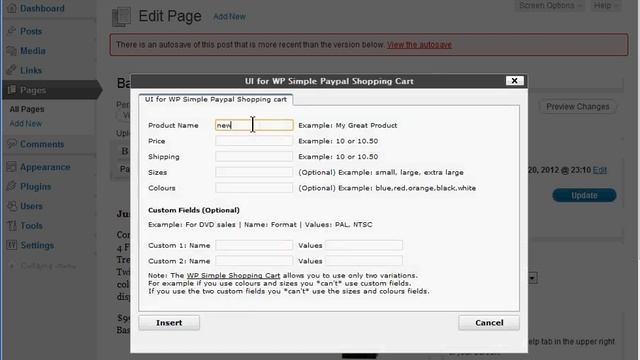Click the Custom 1 Values field
Screen dimensions: 640x360
(x=364, y=245)
